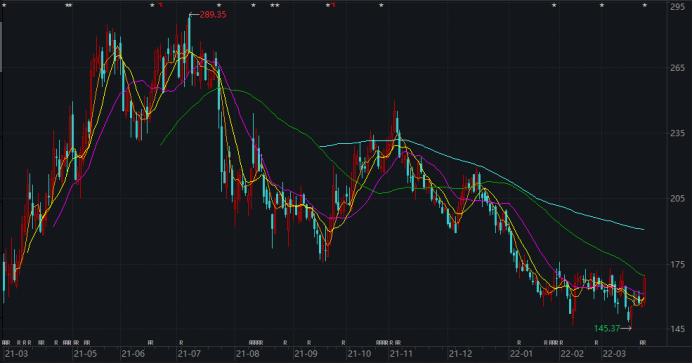The image size is (693, 364).
Task: Click the 235 price level on the right axis
Action: tap(678, 133)
